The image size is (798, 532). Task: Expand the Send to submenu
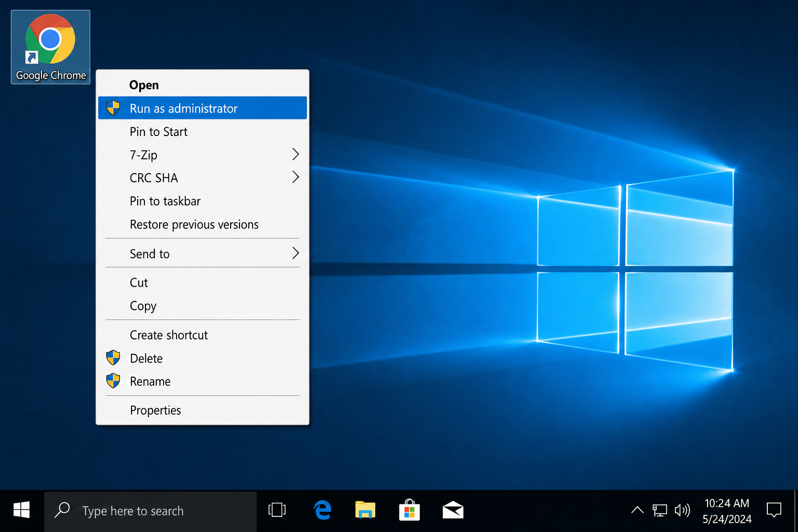pyautogui.click(x=203, y=254)
